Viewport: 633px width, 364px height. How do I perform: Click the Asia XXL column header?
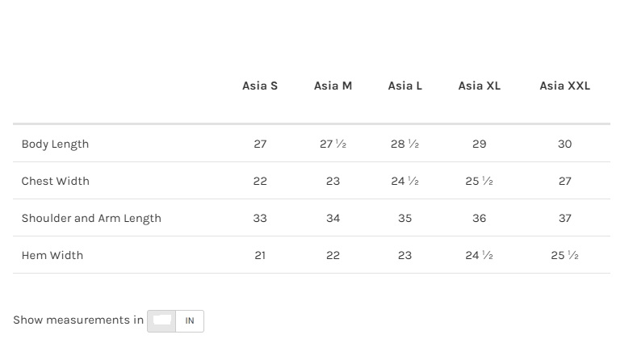click(564, 86)
